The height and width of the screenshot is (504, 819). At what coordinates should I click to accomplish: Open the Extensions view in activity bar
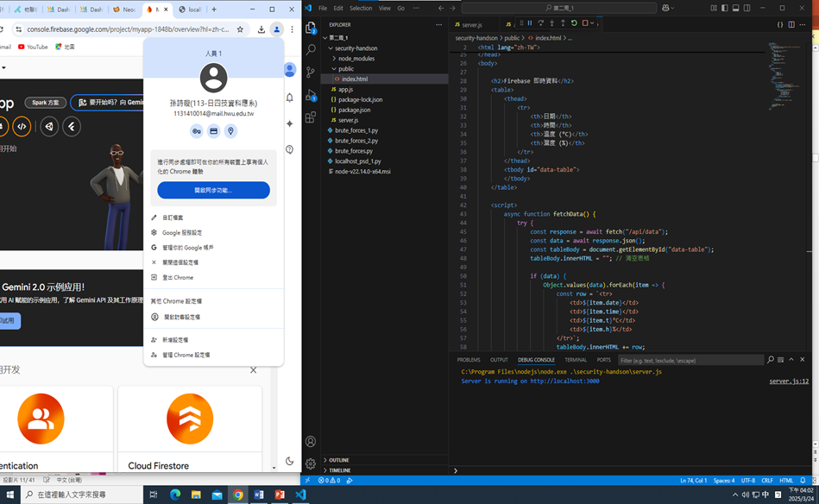pos(311,117)
